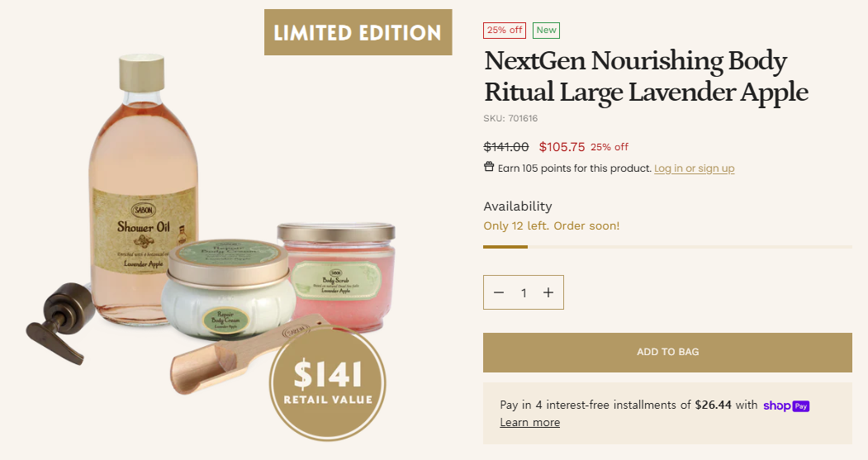Click the NextGen Nourishing Body Ritual title

646,76
